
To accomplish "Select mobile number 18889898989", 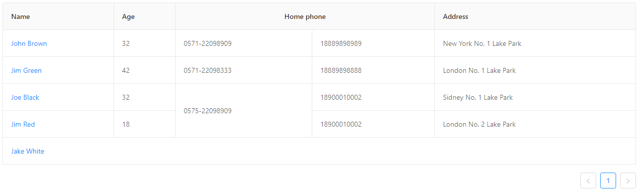I will point(341,43).
